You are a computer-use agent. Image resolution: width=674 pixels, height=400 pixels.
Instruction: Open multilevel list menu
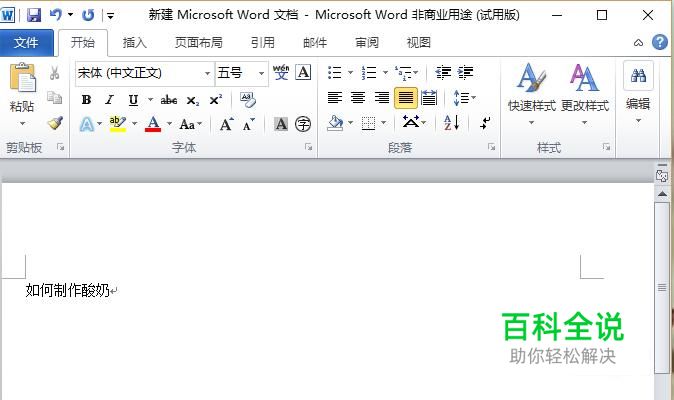click(x=406, y=73)
